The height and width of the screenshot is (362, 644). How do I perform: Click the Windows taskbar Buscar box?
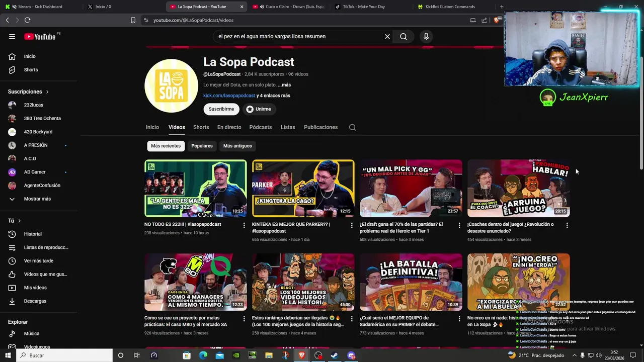click(x=64, y=355)
